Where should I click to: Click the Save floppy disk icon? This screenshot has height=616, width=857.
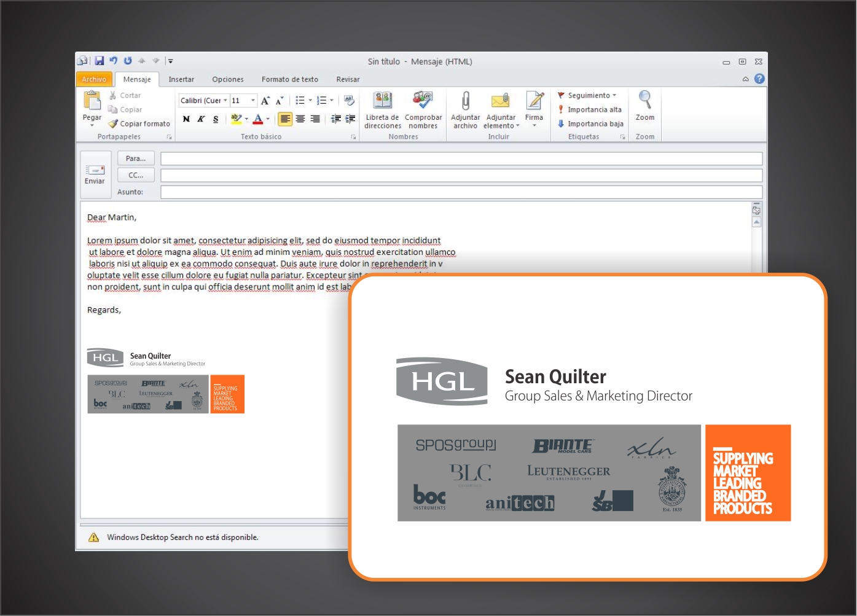coord(100,61)
